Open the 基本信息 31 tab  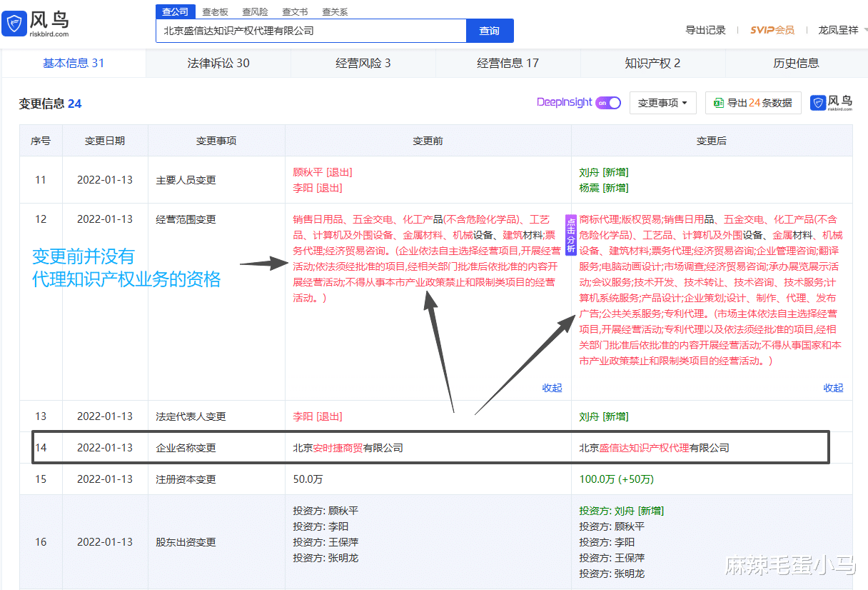(x=74, y=63)
